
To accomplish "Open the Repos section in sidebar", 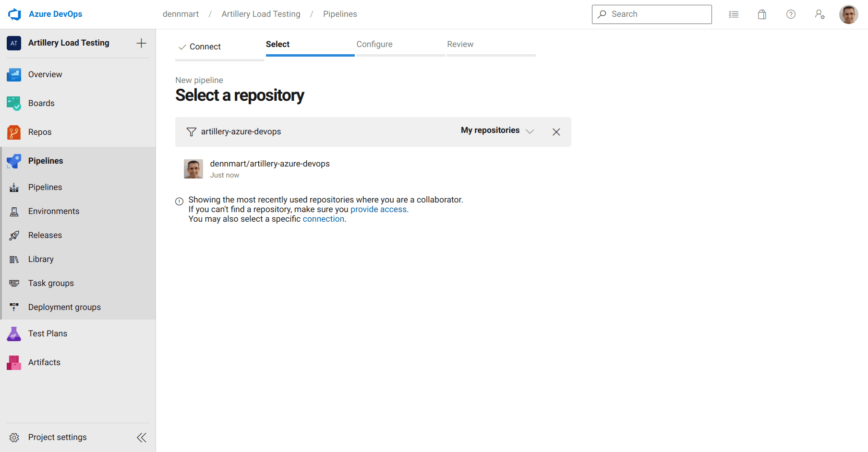I will pyautogui.click(x=40, y=132).
